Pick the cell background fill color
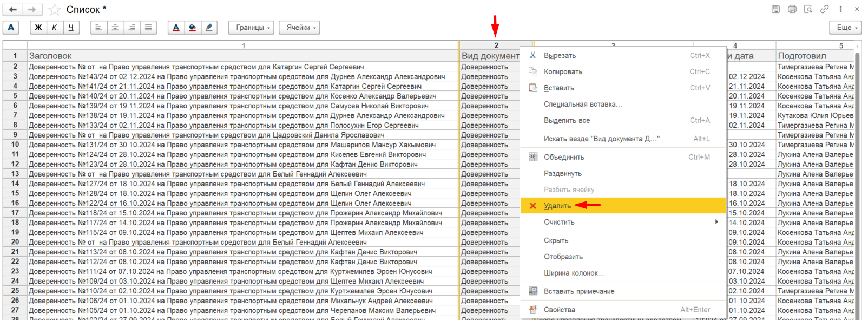 pyautogui.click(x=192, y=27)
